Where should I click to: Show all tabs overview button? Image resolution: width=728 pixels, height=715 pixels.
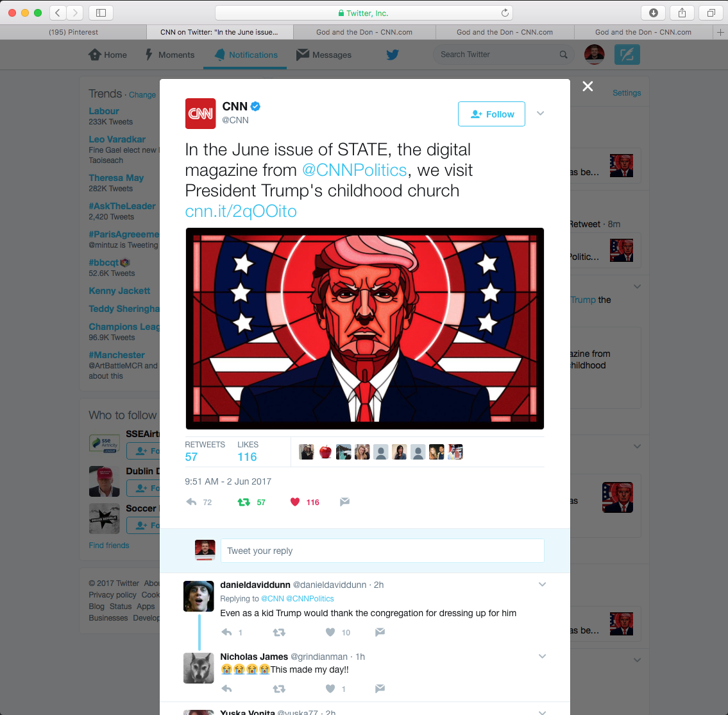click(x=710, y=13)
